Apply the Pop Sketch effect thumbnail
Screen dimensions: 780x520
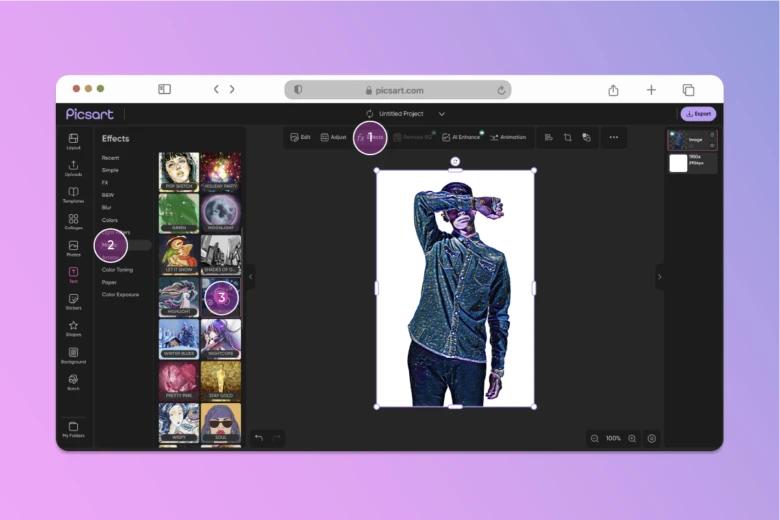click(x=178, y=171)
